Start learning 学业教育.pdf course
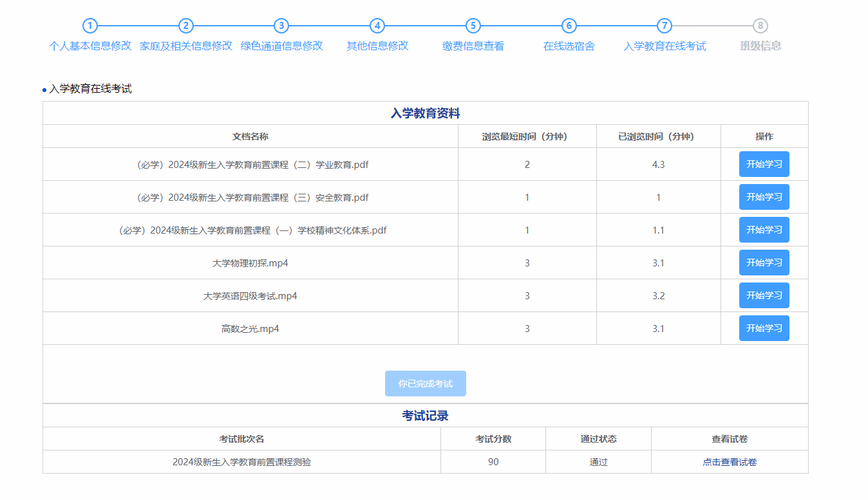Viewport: 868px width, 500px height. click(x=764, y=164)
